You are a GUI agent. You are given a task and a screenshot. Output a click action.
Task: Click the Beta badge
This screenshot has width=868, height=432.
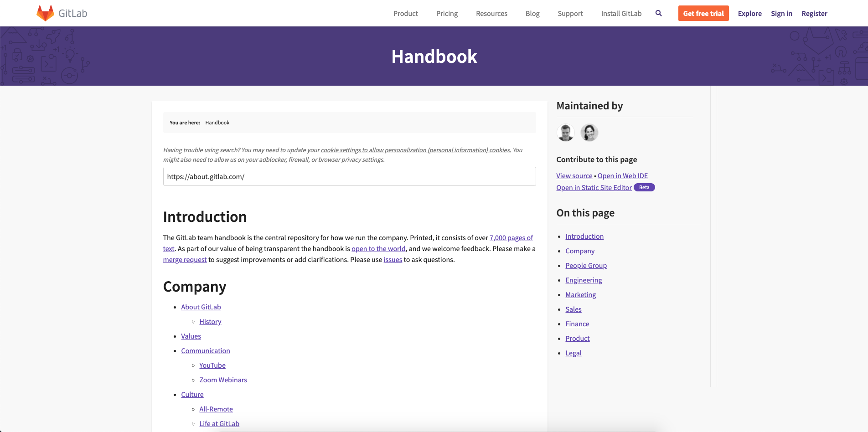click(x=644, y=187)
